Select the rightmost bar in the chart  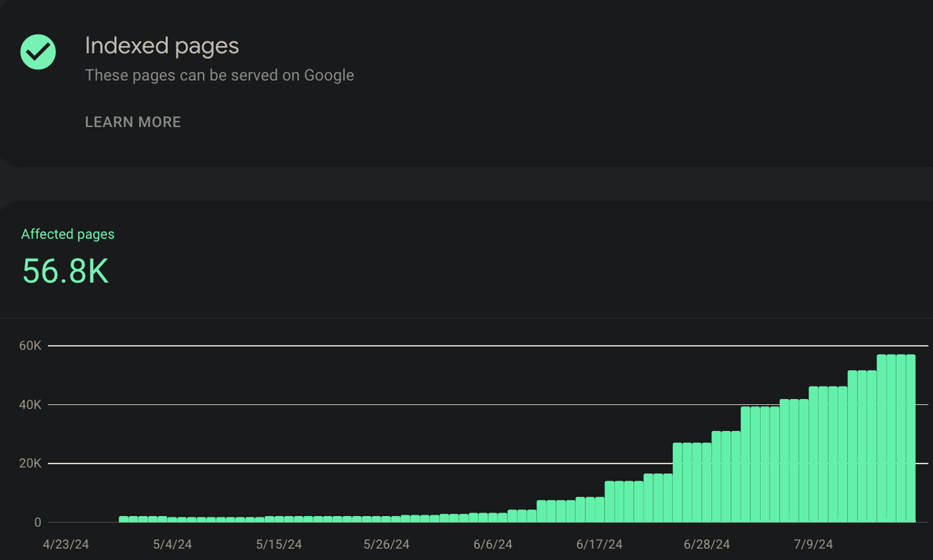910,439
